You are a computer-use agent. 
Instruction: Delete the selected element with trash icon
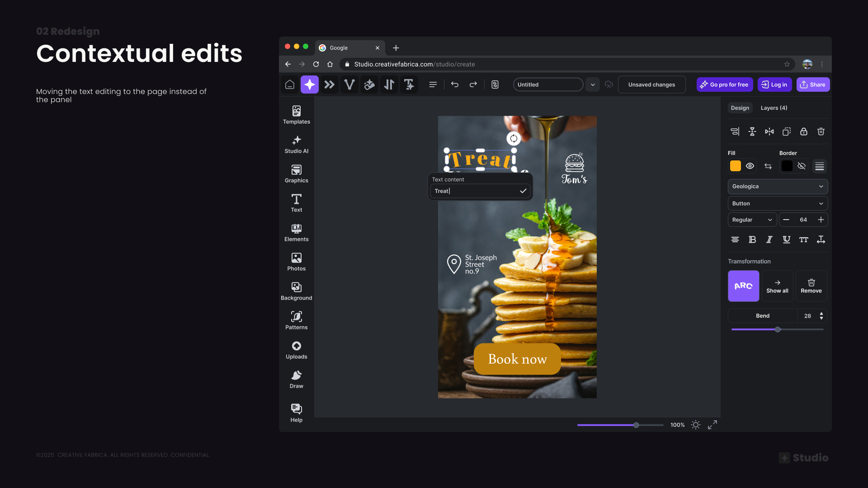[821, 131]
